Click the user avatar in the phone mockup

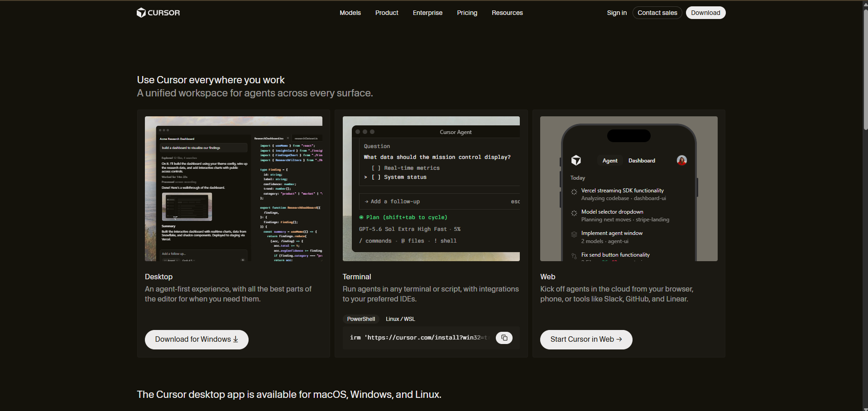pos(681,160)
